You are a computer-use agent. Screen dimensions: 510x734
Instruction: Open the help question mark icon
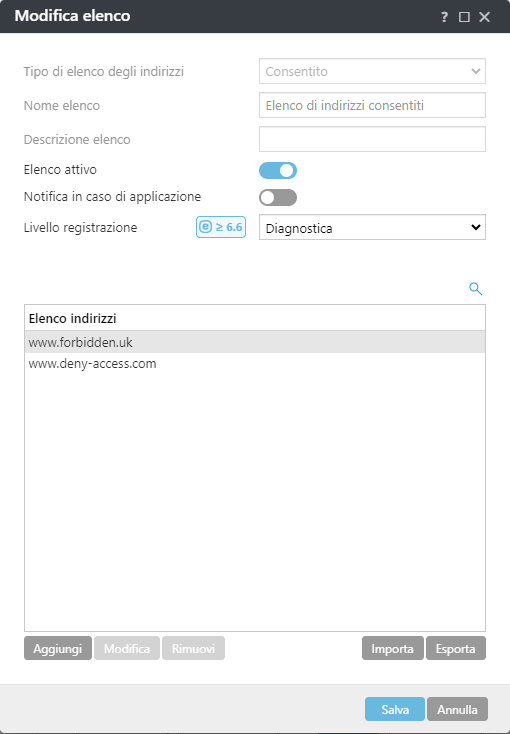tap(444, 17)
